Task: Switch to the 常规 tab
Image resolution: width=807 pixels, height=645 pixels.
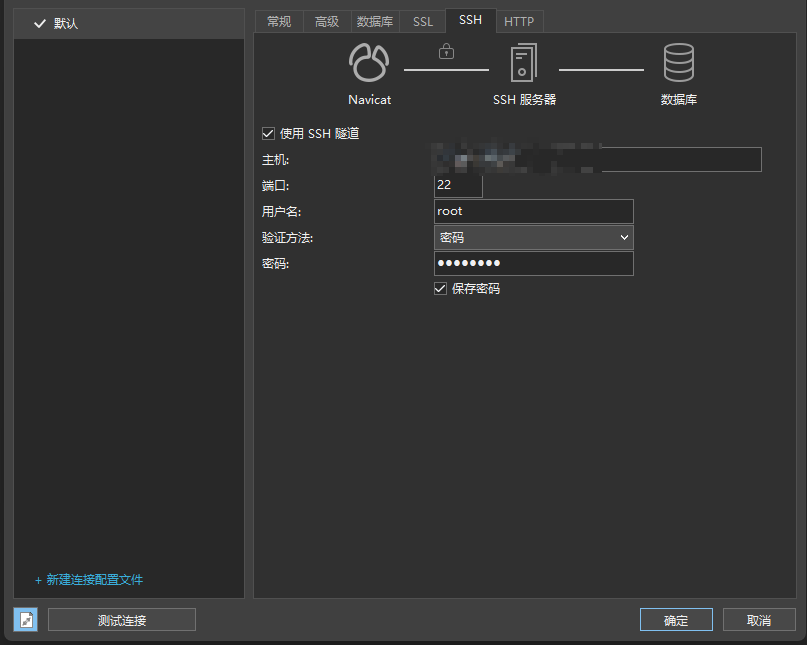Action: coord(279,20)
